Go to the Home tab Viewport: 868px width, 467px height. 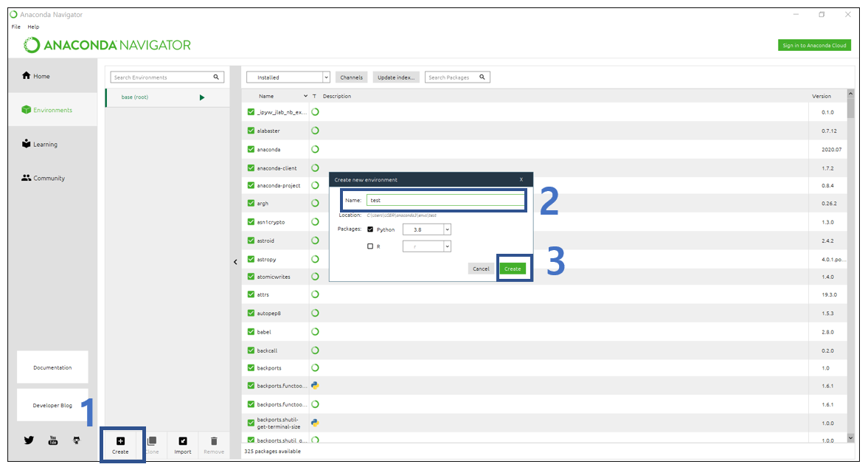tap(52, 76)
